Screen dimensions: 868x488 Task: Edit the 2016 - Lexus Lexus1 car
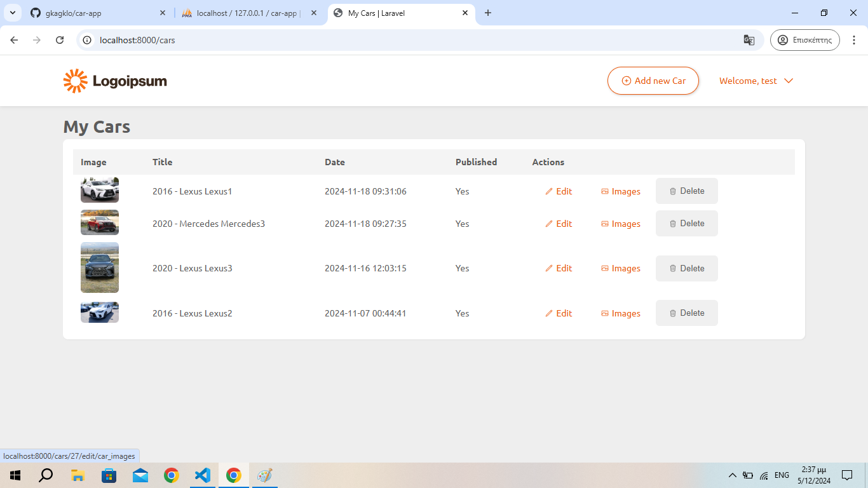559,191
